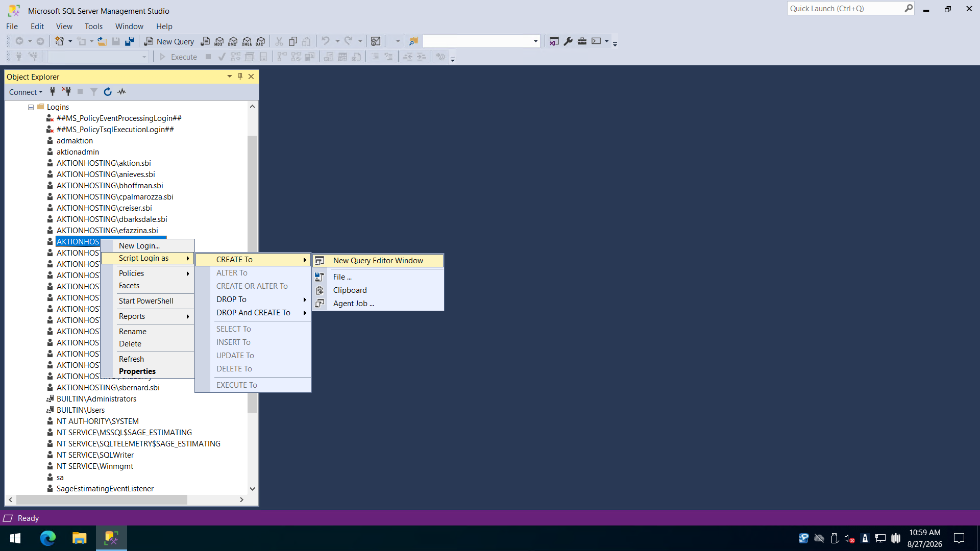Select the sa login
Image resolution: width=980 pixels, height=551 pixels.
coord(60,478)
